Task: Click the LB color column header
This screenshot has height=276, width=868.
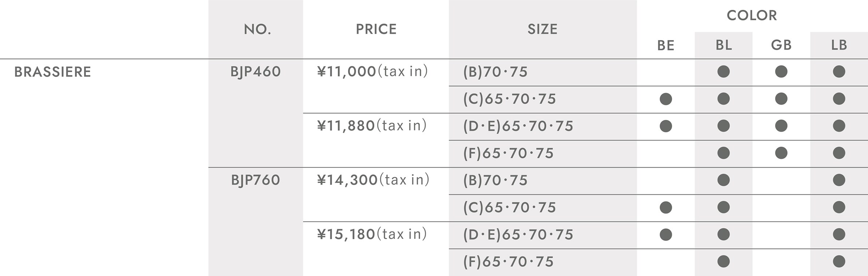Action: click(x=839, y=45)
